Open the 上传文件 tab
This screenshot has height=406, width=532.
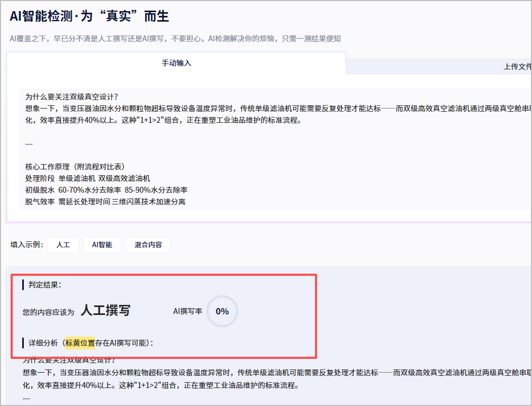pos(517,67)
